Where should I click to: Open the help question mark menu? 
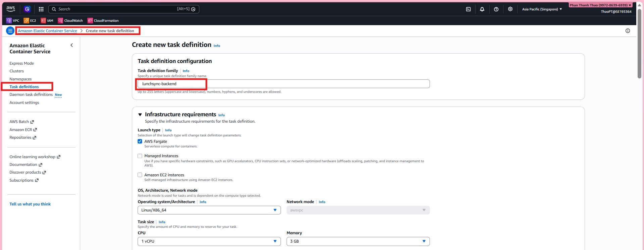[x=496, y=9]
